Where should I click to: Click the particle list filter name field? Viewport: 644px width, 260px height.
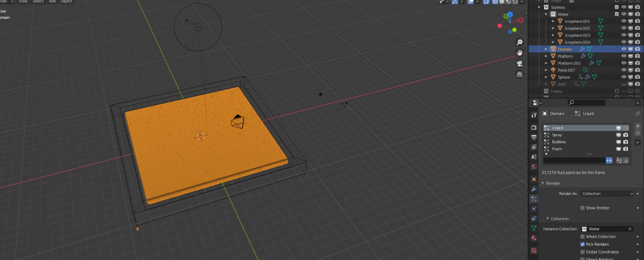click(574, 161)
